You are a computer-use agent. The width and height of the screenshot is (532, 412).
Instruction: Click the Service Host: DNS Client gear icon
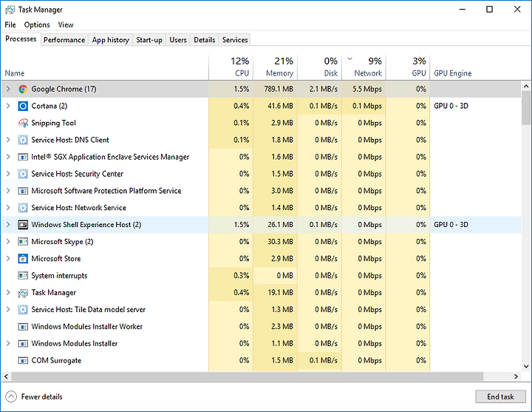pyautogui.click(x=23, y=140)
